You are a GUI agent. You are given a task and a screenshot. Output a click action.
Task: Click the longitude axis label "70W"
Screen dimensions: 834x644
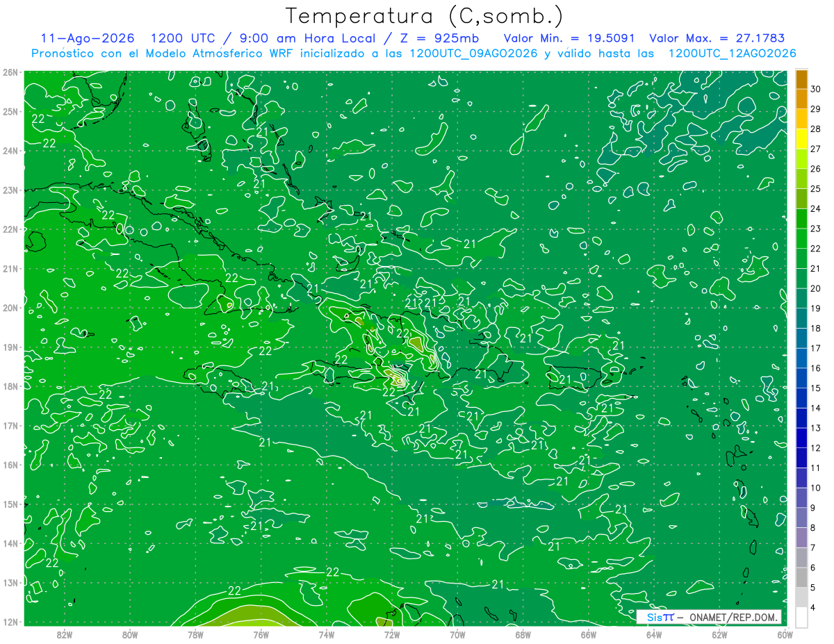coord(457,634)
